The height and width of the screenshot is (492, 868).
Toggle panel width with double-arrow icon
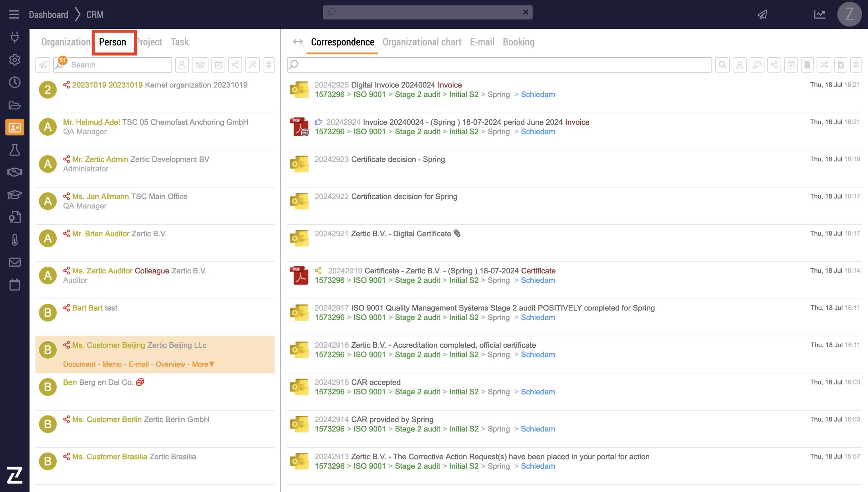pyautogui.click(x=298, y=42)
